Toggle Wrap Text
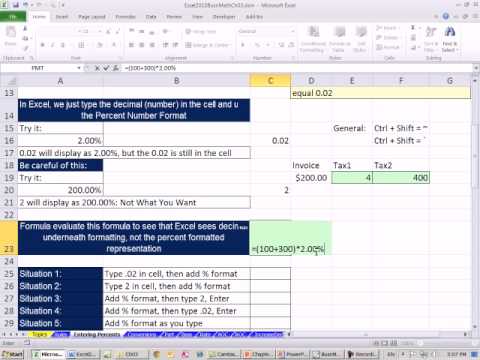This screenshot has height=360, width=480. 201,32
